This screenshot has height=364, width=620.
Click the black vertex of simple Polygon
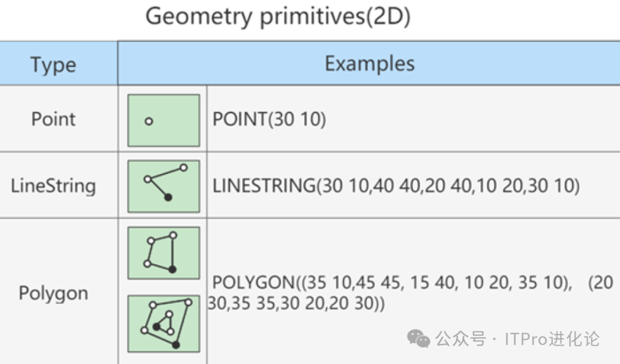(172, 269)
